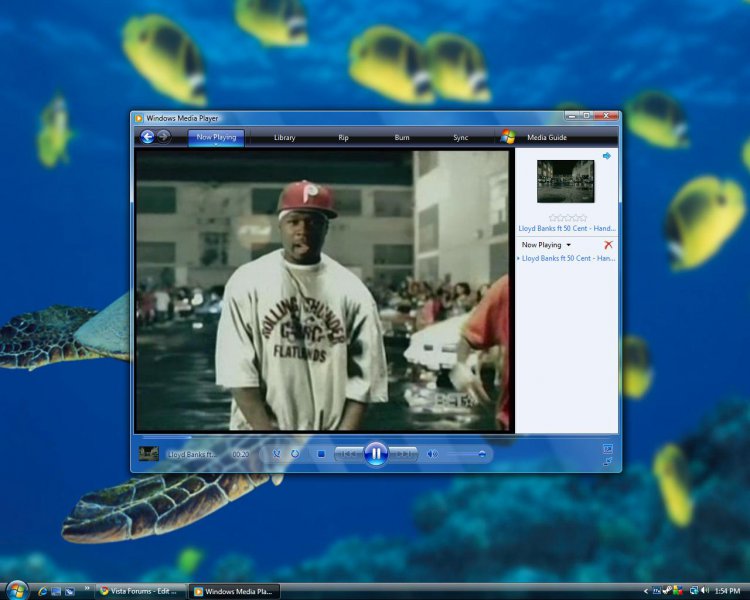The width and height of the screenshot is (750, 600).
Task: Adjust the volume slider
Action: tap(467, 454)
